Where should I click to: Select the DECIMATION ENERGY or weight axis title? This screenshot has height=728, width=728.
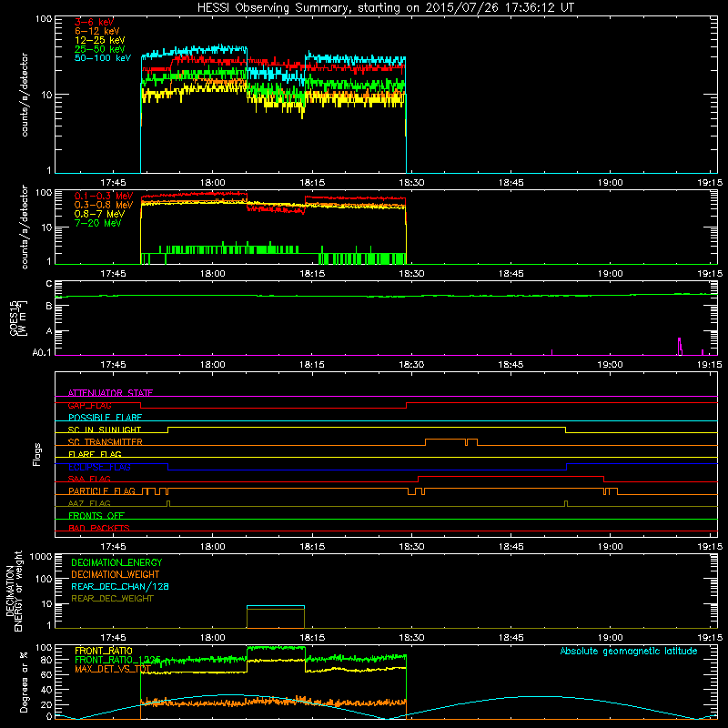14,591
